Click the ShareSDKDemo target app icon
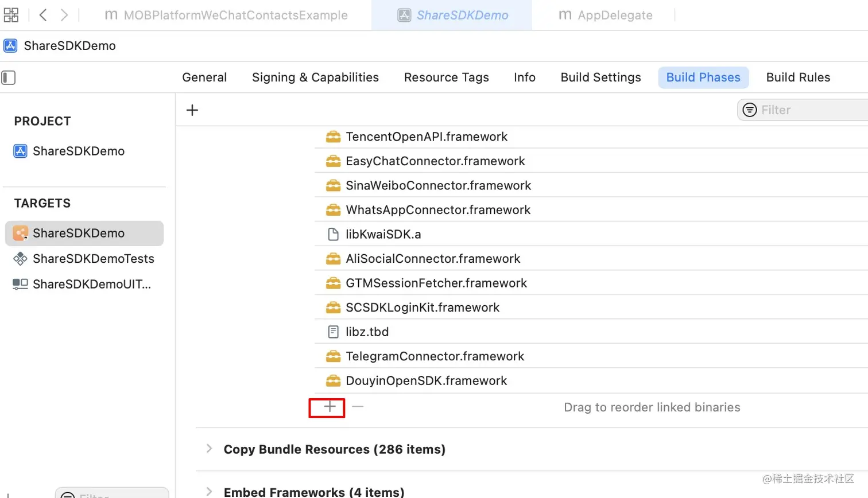The width and height of the screenshot is (868, 498). coord(20,233)
